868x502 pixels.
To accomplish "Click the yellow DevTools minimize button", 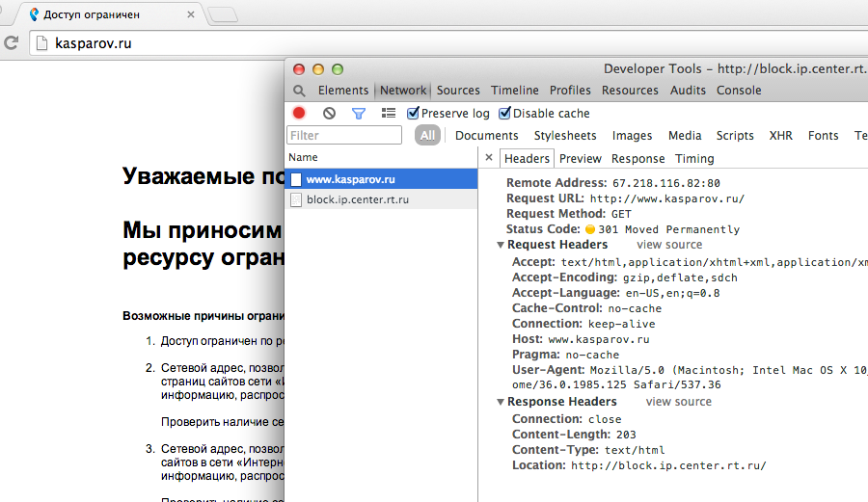I will tap(318, 69).
